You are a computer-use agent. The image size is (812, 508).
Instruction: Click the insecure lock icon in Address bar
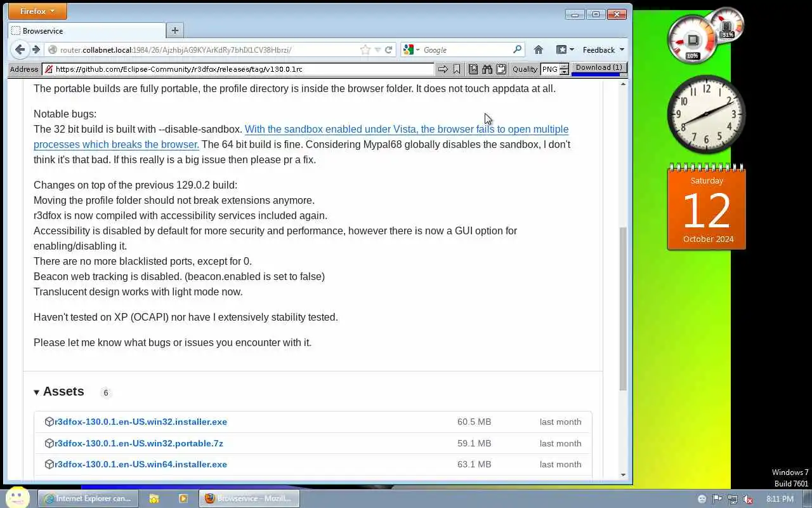pos(48,69)
